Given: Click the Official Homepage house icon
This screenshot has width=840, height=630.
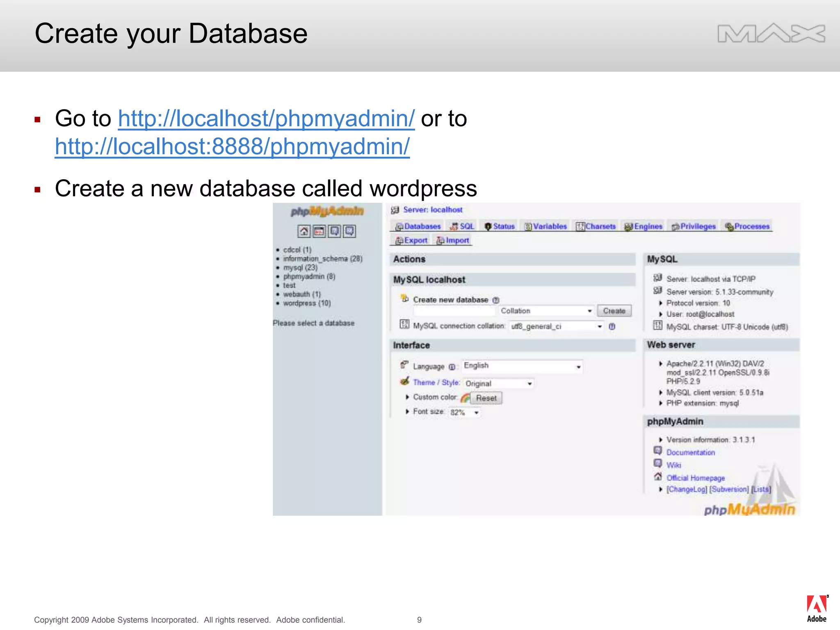Looking at the screenshot, I should [x=658, y=477].
